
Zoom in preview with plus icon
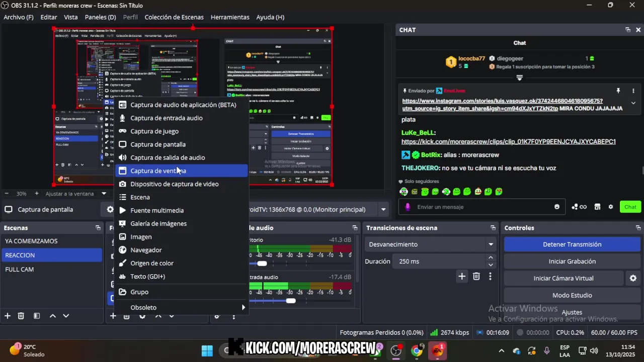36,194
